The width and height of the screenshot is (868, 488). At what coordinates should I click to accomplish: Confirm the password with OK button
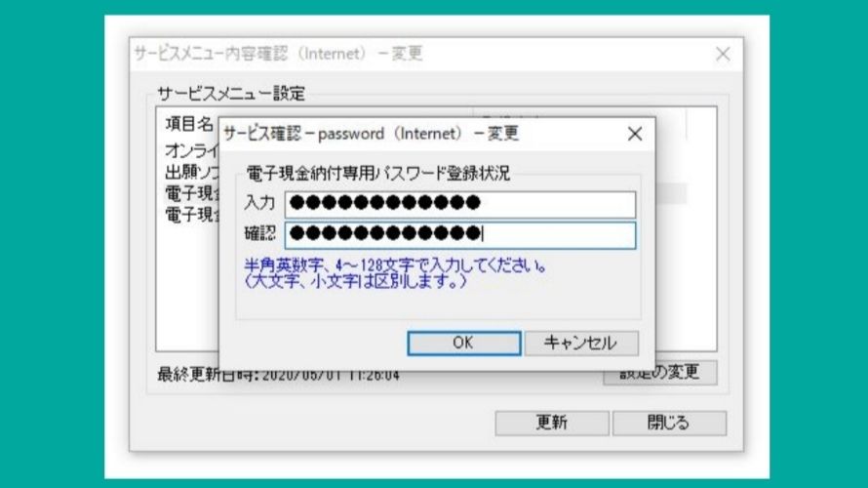coord(464,343)
